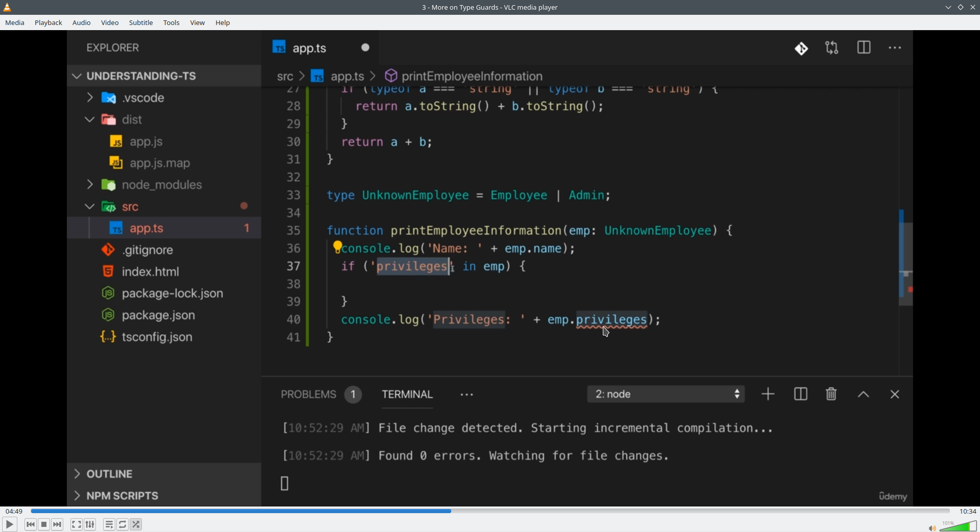Expand the .vscode folder
Screen dimensions: 980x532
(x=164, y=98)
